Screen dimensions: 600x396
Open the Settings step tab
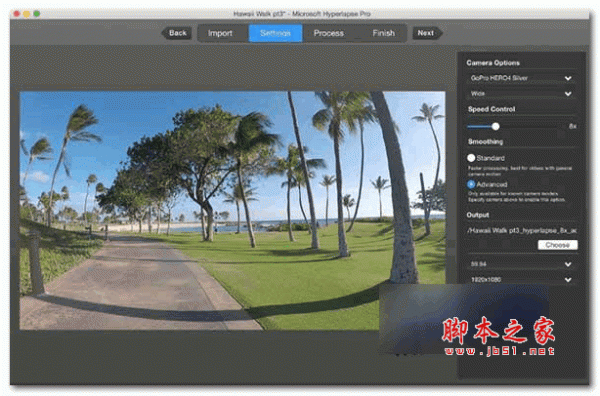point(276,33)
